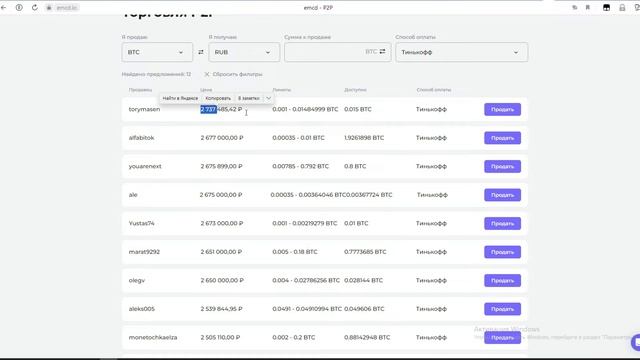
Task: Click the highlighted price 2 737 485,42 ₽
Action: pyautogui.click(x=221, y=109)
